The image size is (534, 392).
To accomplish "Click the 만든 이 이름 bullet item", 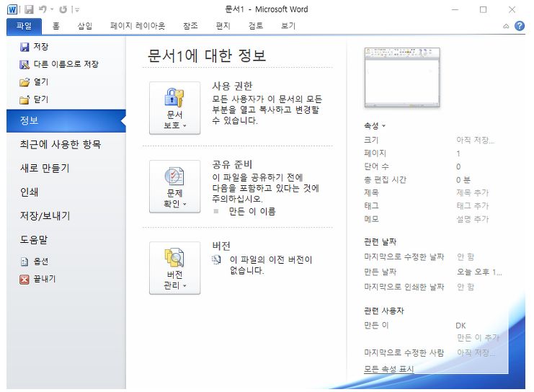I will pyautogui.click(x=252, y=212).
